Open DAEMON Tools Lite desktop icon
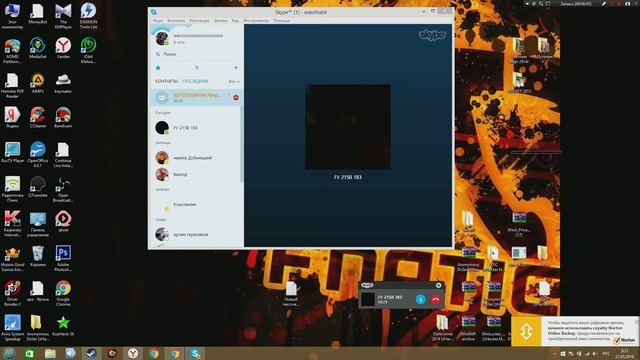This screenshot has width=640, height=360. pyautogui.click(x=88, y=16)
